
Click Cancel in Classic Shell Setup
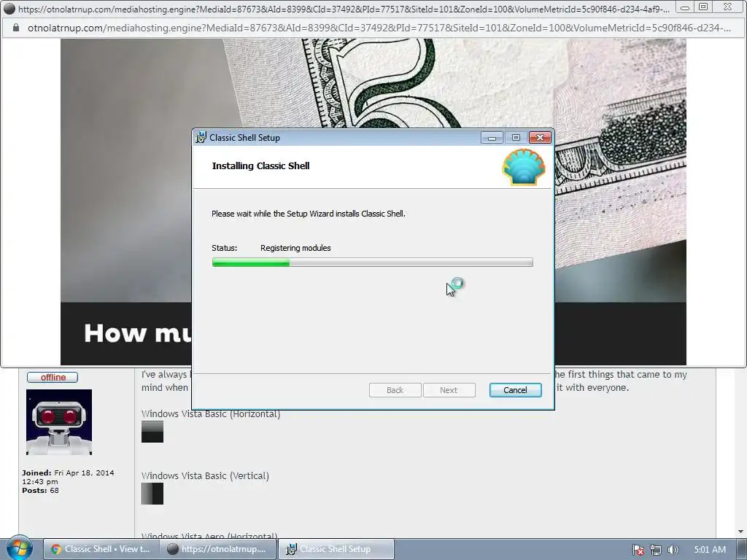point(515,390)
